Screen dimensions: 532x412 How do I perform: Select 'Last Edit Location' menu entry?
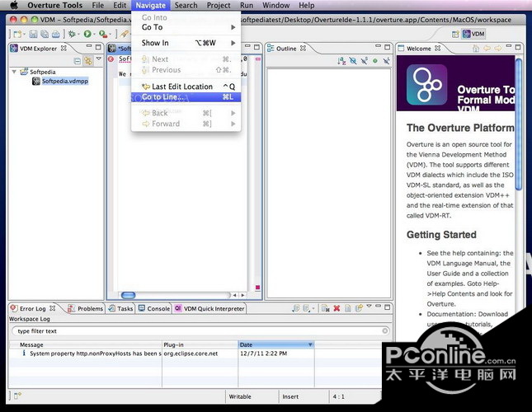click(186, 87)
